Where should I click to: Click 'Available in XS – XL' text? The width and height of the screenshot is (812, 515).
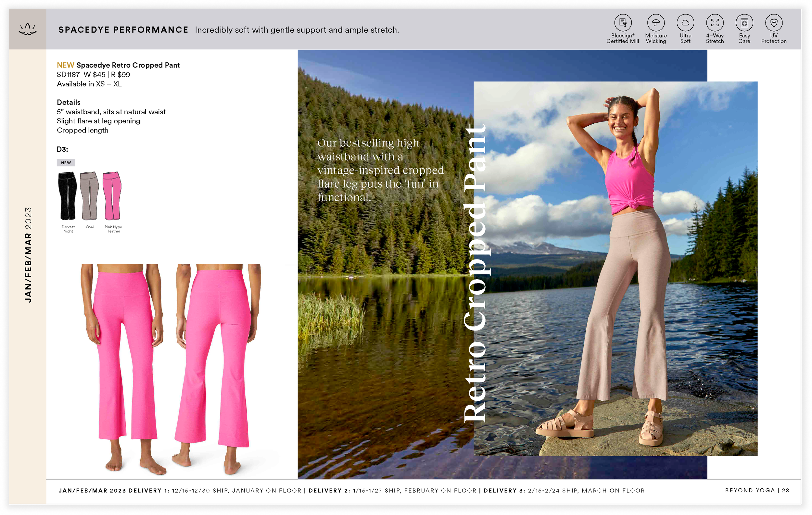coord(89,84)
